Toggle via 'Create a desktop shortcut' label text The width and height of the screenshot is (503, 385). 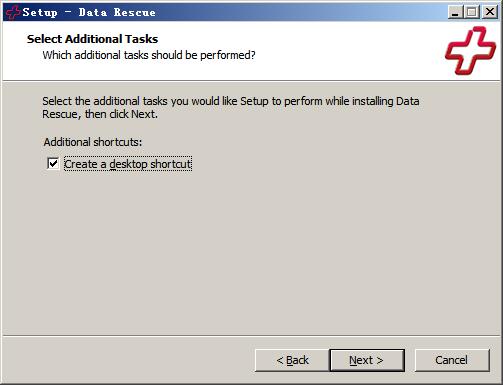point(128,164)
